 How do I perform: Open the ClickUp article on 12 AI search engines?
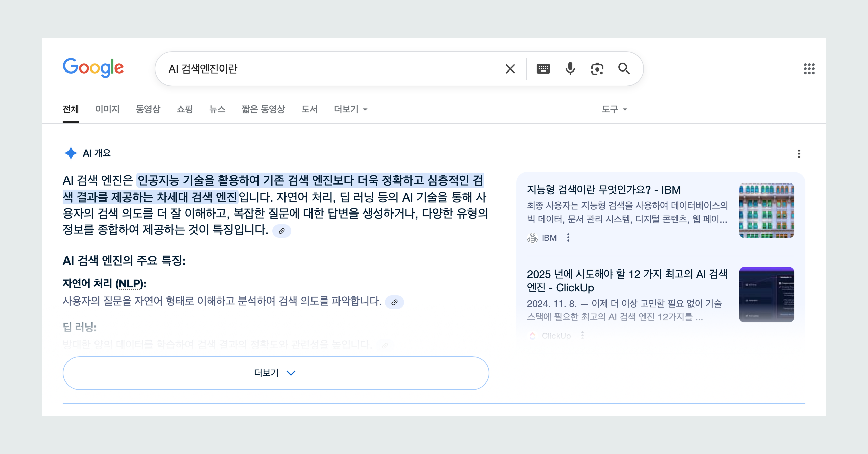pos(627,281)
